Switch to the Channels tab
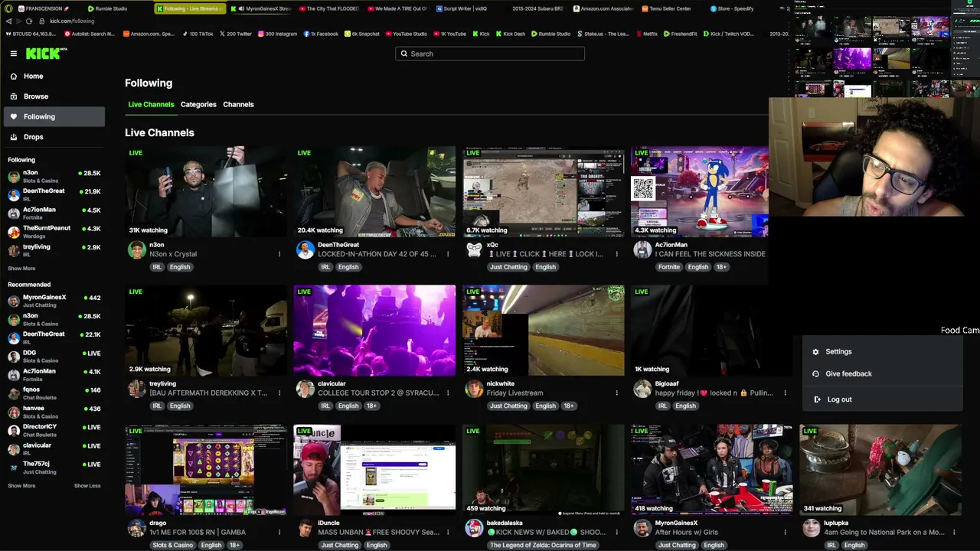Viewport: 980px width, 551px height. tap(238, 104)
